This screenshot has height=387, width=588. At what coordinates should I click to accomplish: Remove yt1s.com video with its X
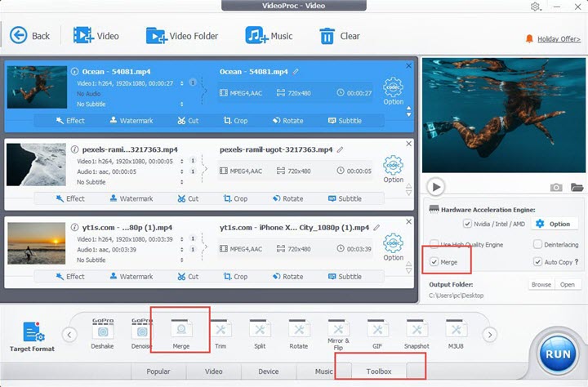[409, 221]
